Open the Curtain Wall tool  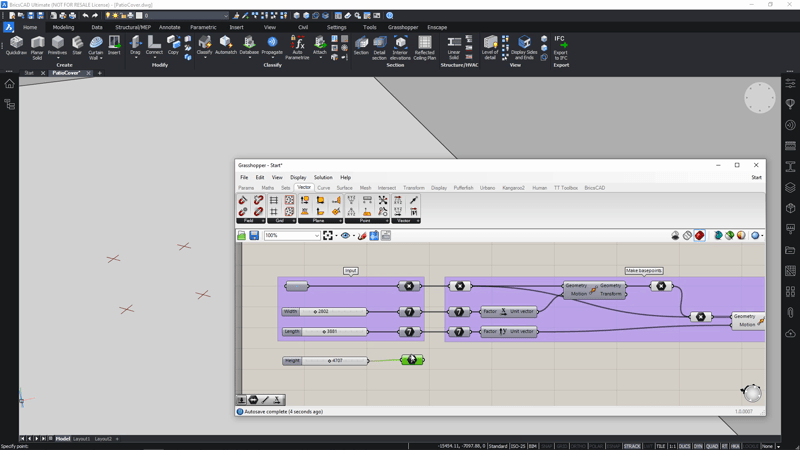coord(95,47)
